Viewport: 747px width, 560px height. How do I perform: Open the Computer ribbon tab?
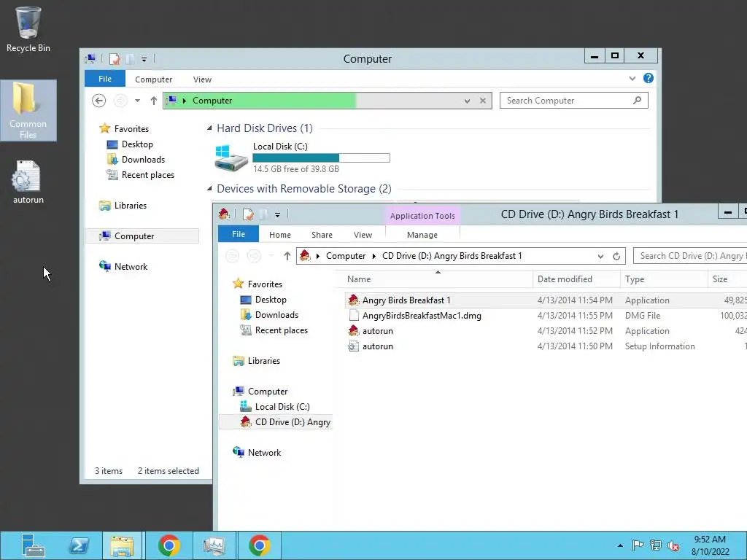[x=153, y=79]
